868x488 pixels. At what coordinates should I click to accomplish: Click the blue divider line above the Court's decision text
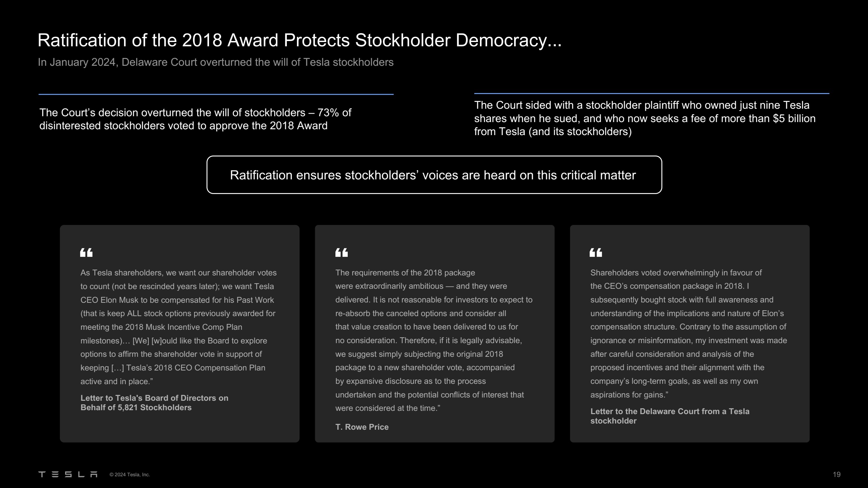(x=216, y=94)
